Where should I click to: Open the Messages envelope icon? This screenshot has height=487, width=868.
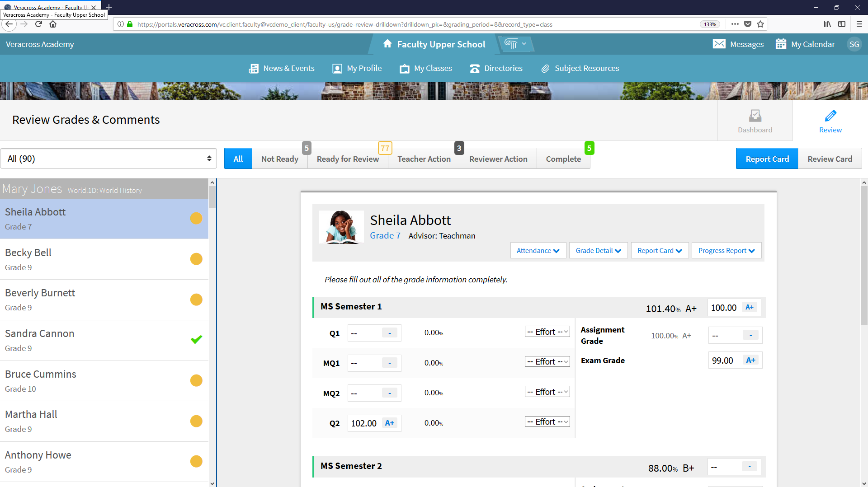[719, 44]
